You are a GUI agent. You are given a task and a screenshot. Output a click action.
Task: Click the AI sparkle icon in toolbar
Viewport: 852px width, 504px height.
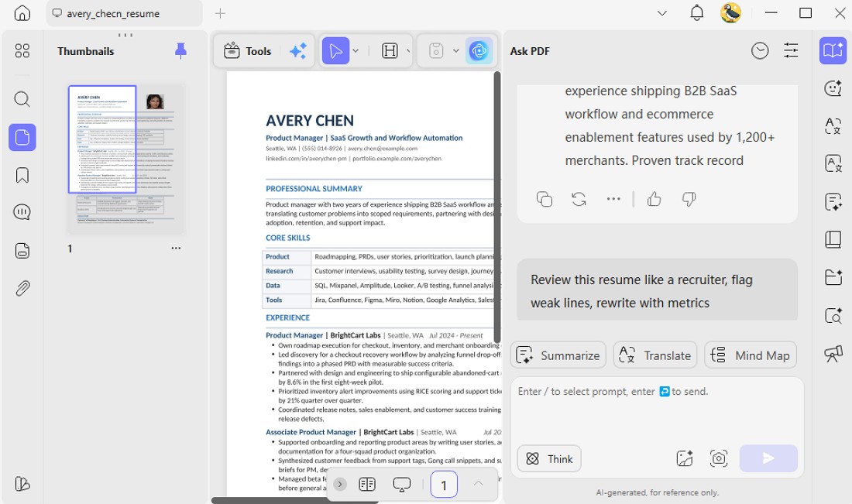[297, 51]
